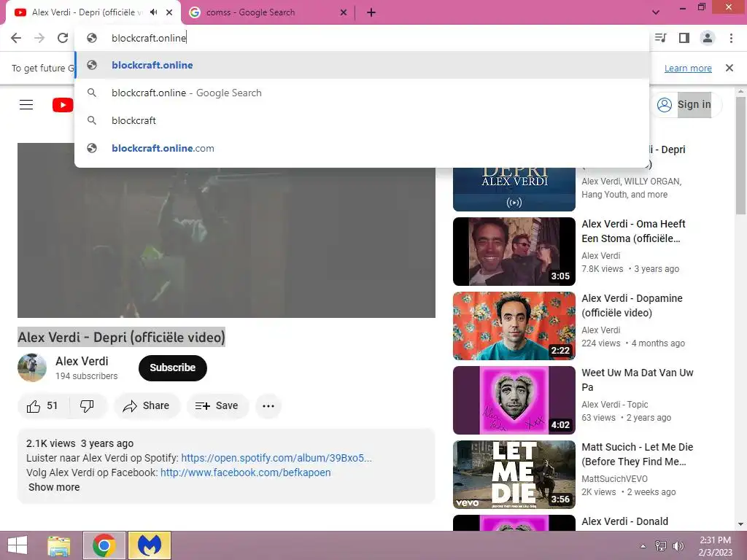Reload the page with the refresh icon
This screenshot has width=747, height=560.
[x=63, y=38]
